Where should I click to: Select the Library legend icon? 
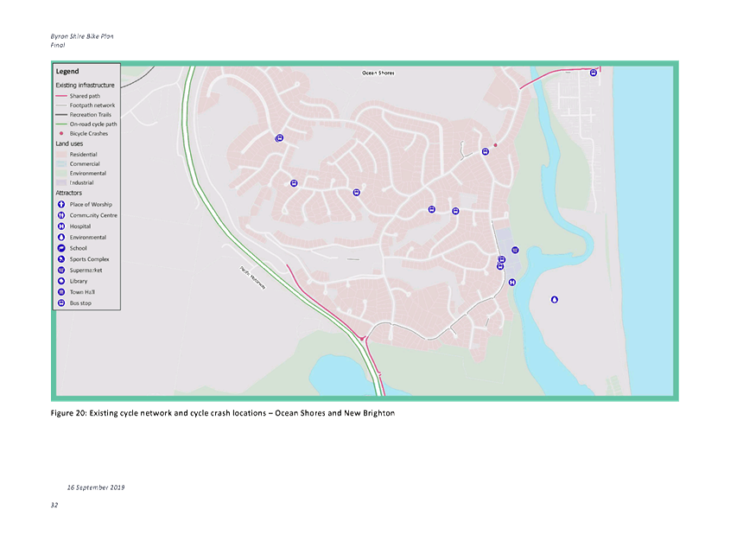click(61, 281)
